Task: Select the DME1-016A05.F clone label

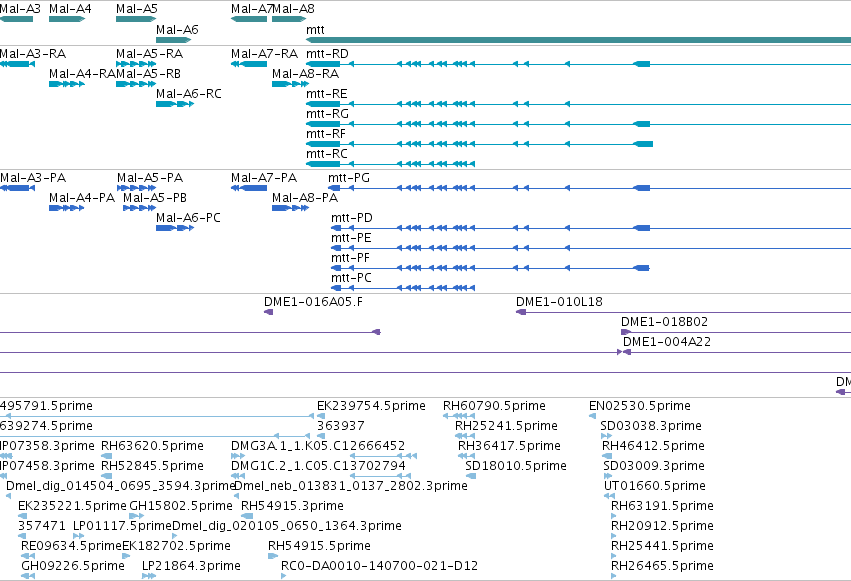Action: [313, 302]
